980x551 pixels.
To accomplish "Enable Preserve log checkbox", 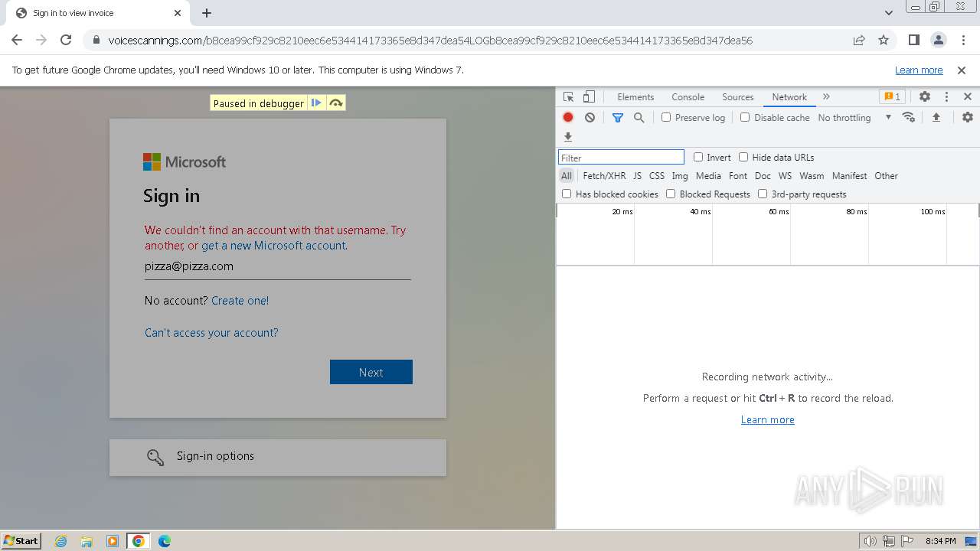I will 666,117.
